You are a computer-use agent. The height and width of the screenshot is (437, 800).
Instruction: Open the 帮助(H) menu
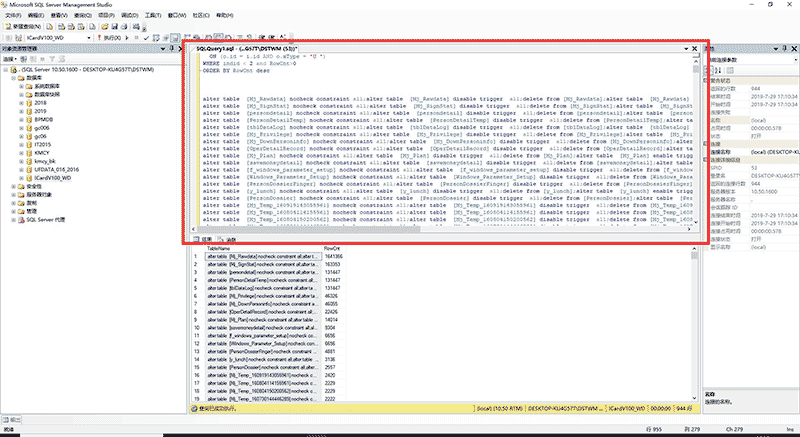coord(224,15)
